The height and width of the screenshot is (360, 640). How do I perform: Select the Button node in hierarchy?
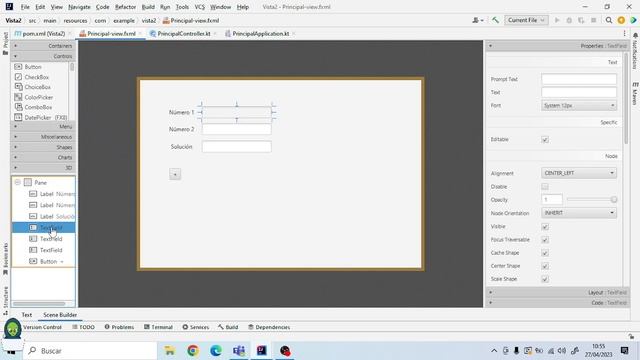48,261
